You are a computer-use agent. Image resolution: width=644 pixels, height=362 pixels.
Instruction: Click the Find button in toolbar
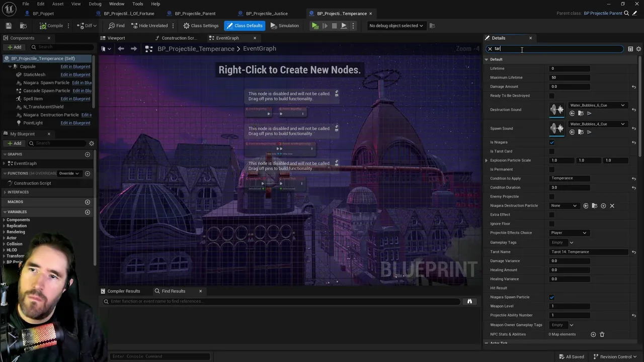point(117,26)
